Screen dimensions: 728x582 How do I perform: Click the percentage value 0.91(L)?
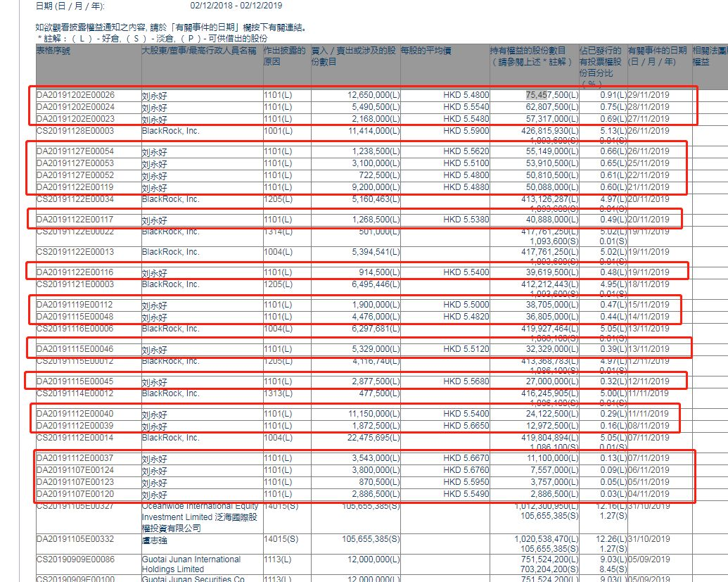tap(613, 95)
